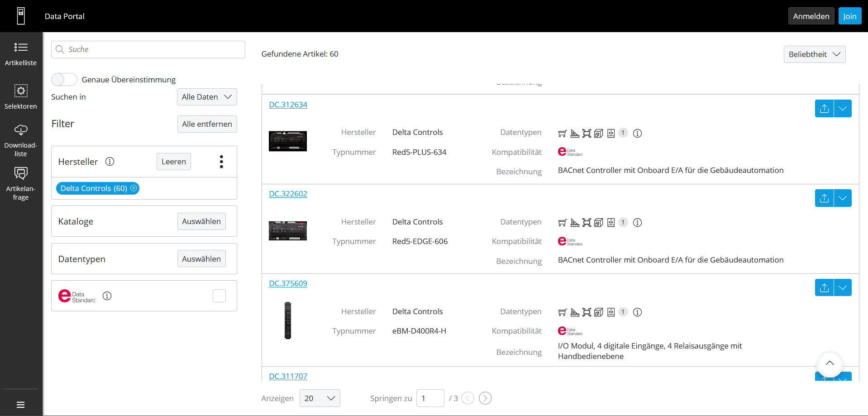Expand details of article DC.322602
Image resolution: width=868 pixels, height=416 pixels.
[x=842, y=198]
